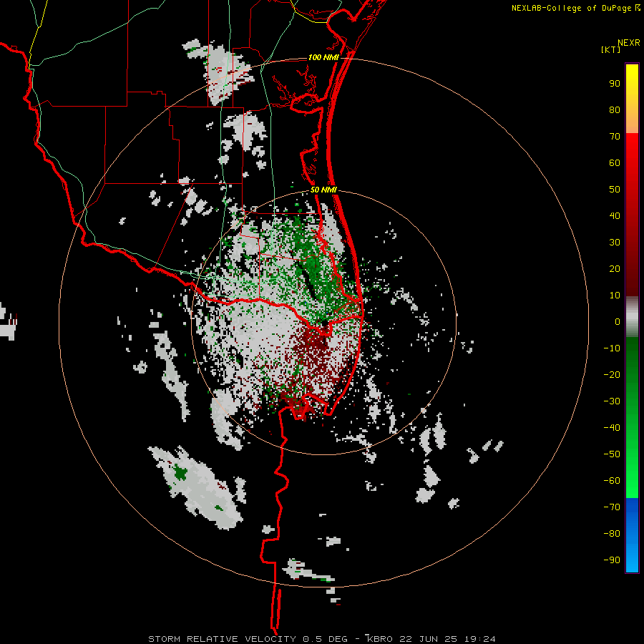The height and width of the screenshot is (644, 644).
Task: Click the -30 value on the velocity scale
Action: coord(612,401)
